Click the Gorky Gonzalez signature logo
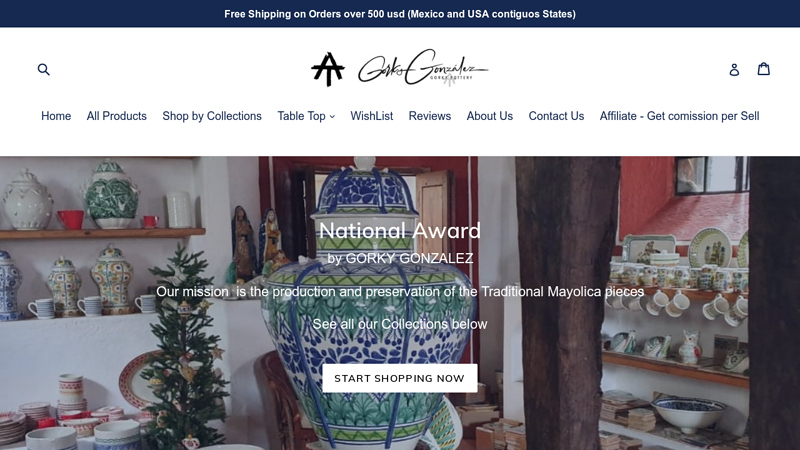Image resolution: width=800 pixels, height=450 pixels. (423, 68)
